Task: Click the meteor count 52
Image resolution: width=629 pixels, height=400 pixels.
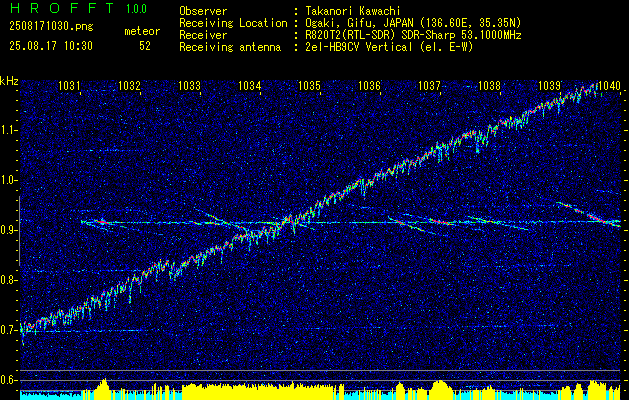Action: point(145,46)
